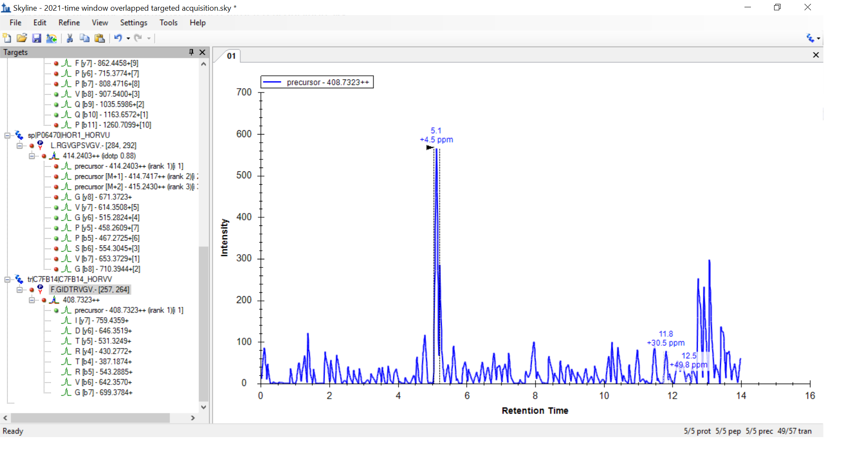
Task: Pin the Targets panel with the pushpin
Action: [x=191, y=52]
